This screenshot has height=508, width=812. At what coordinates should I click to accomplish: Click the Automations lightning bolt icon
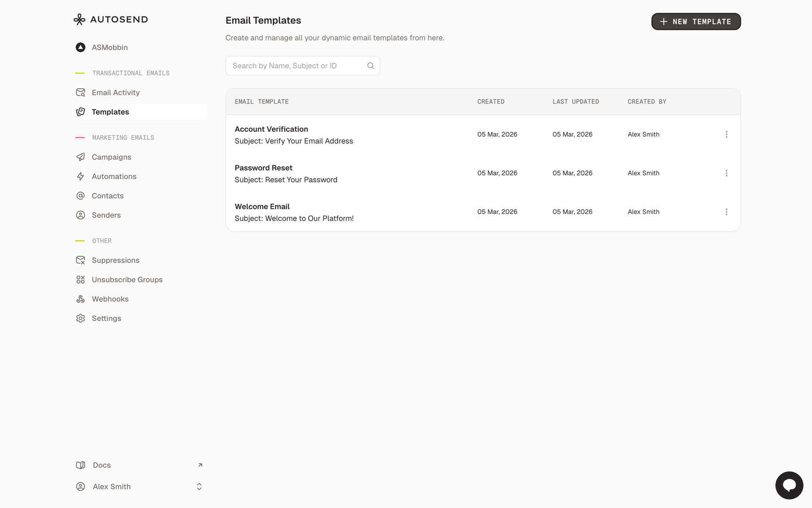[80, 177]
